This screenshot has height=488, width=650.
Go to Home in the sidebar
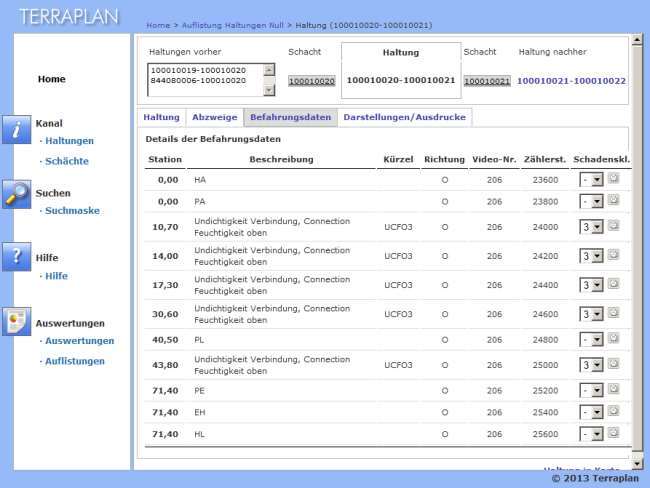[52, 79]
